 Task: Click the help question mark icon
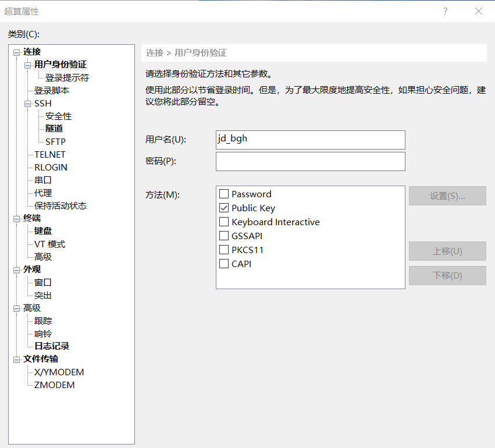tap(446, 11)
